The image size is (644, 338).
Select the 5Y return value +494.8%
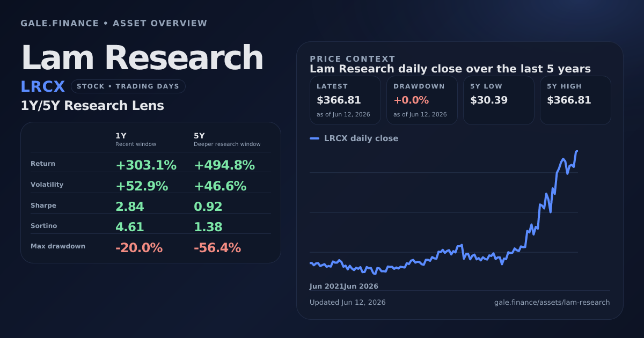tap(224, 165)
